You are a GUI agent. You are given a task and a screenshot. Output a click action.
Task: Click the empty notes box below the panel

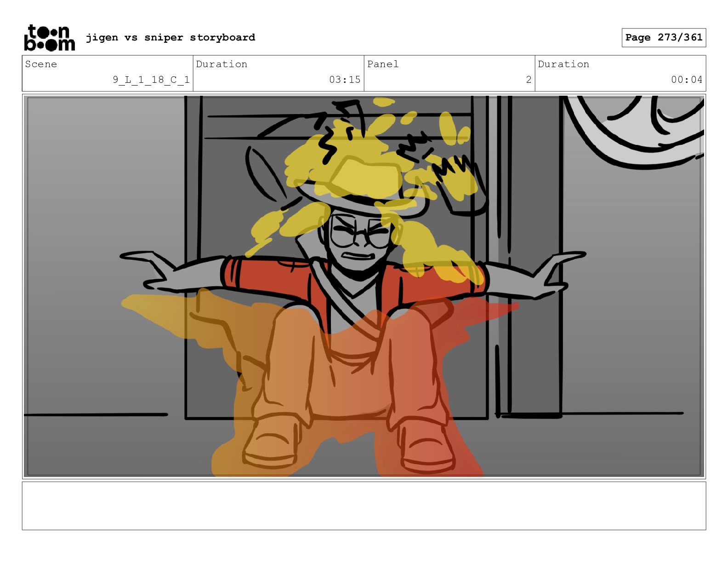tap(364, 506)
